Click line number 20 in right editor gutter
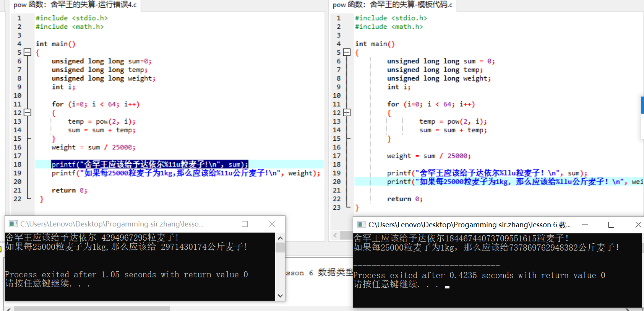The width and height of the screenshot is (644, 311). (337, 182)
